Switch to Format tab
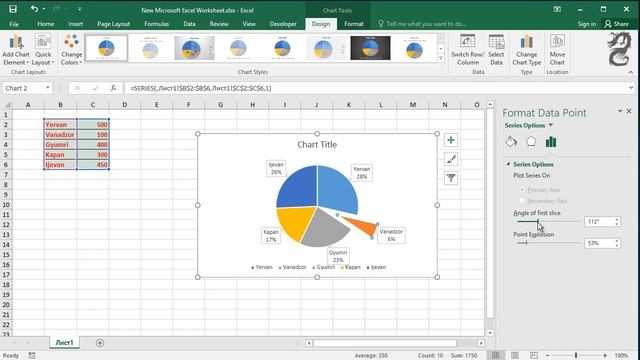The image size is (640, 360). (353, 24)
